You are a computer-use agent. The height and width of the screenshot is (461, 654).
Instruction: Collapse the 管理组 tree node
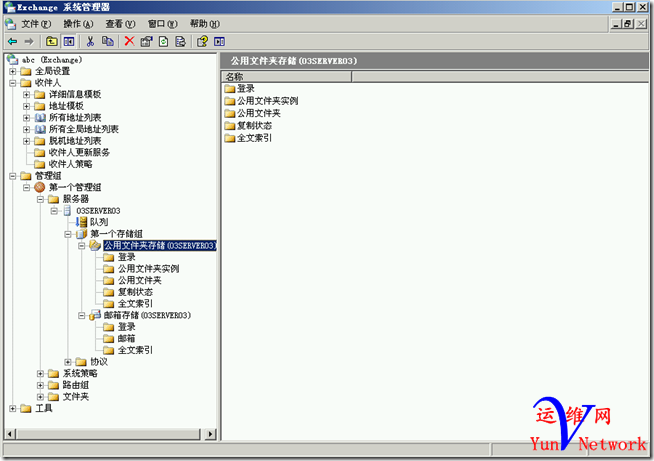point(13,176)
